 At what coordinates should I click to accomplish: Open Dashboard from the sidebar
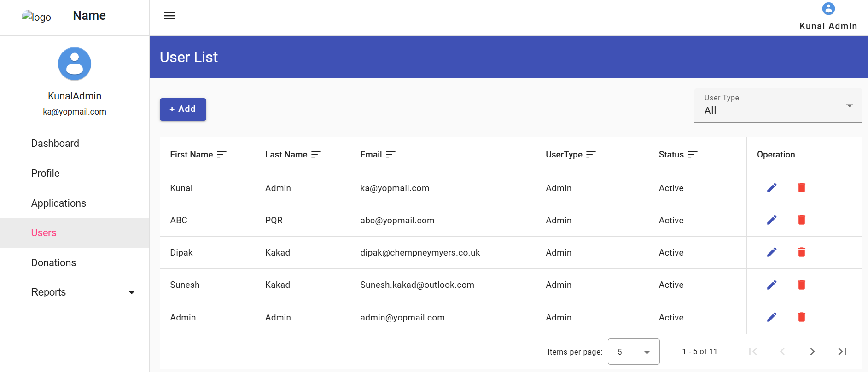55,144
